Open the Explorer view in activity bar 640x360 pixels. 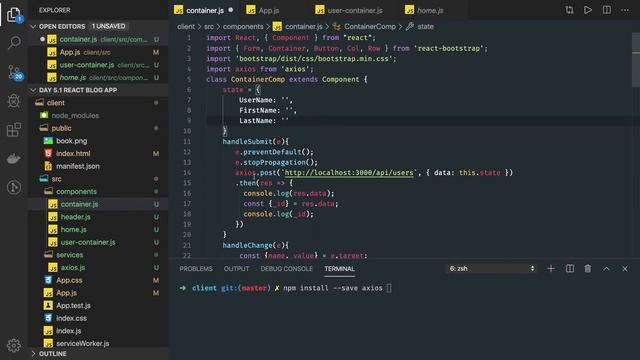coord(13,15)
